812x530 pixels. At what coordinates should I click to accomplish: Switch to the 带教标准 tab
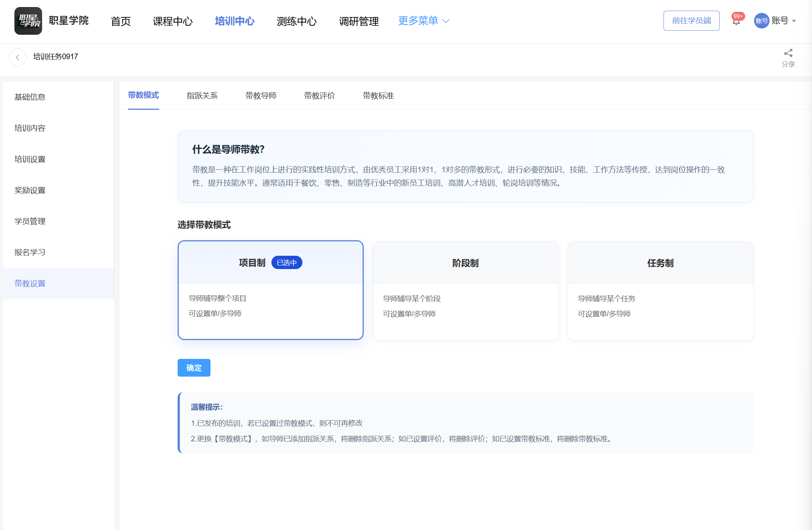[x=378, y=96]
